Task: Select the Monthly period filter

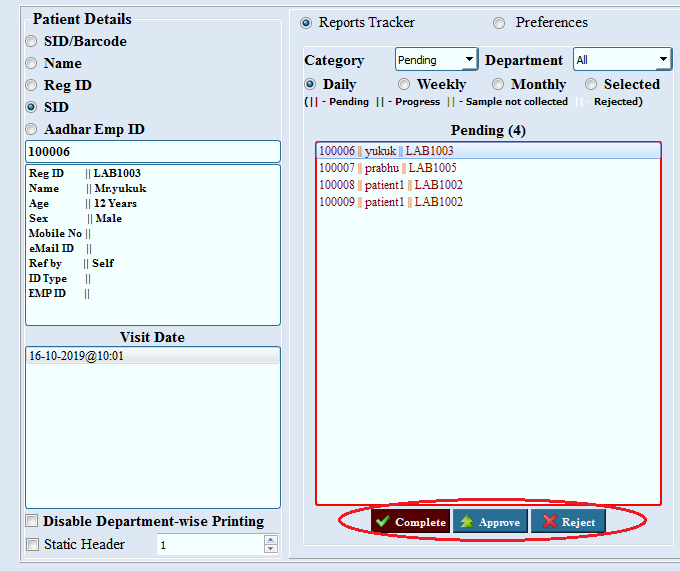Action: 498,84
